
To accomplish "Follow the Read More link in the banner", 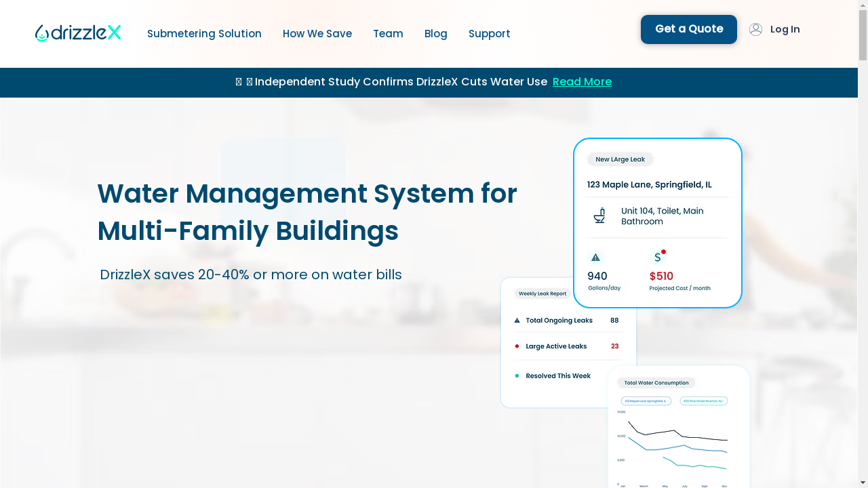I will [x=582, y=82].
